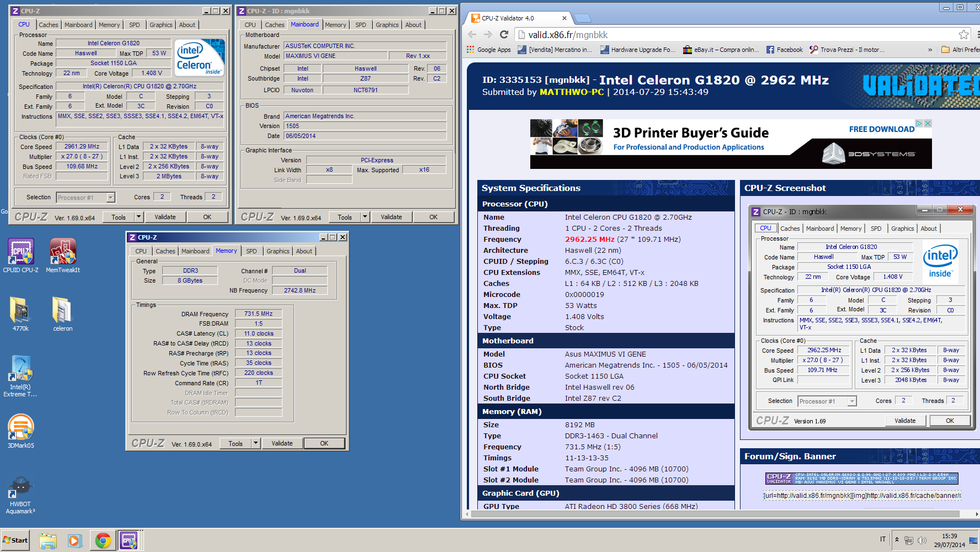The height and width of the screenshot is (552, 980).
Task: Select Memory tab in Mainboard window
Action: [x=335, y=25]
